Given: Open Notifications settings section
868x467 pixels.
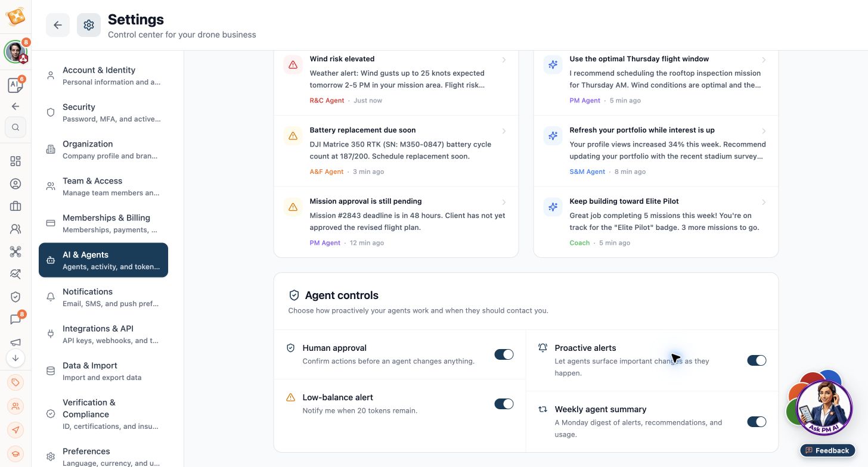Looking at the screenshot, I should click(x=103, y=297).
